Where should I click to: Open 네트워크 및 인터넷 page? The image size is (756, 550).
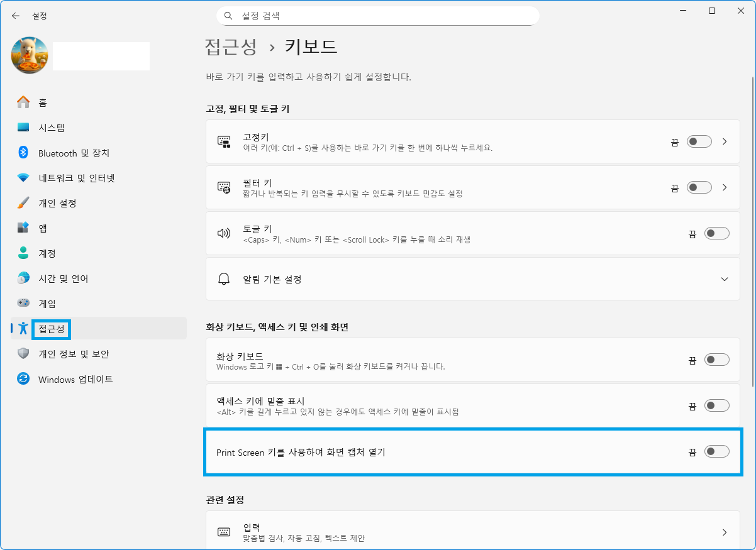(x=99, y=178)
